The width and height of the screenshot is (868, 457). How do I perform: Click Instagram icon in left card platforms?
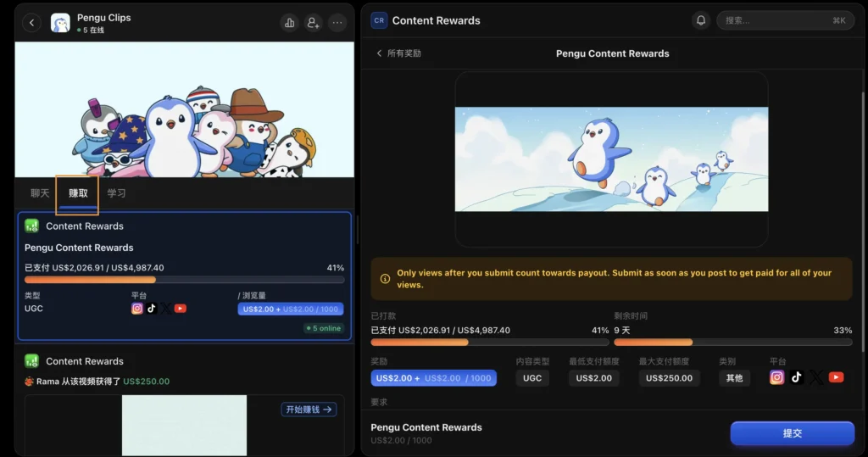[x=137, y=309]
